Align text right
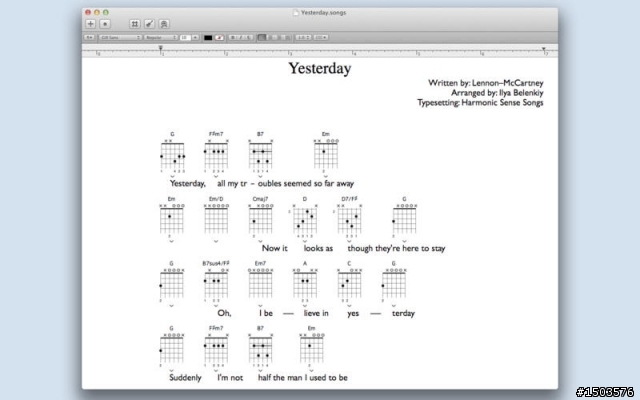 281,38
